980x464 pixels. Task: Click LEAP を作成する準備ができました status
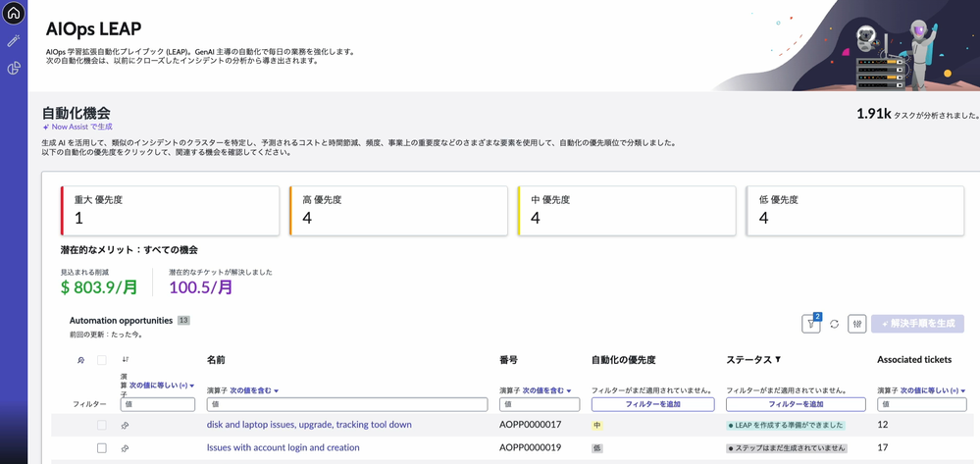(786, 425)
